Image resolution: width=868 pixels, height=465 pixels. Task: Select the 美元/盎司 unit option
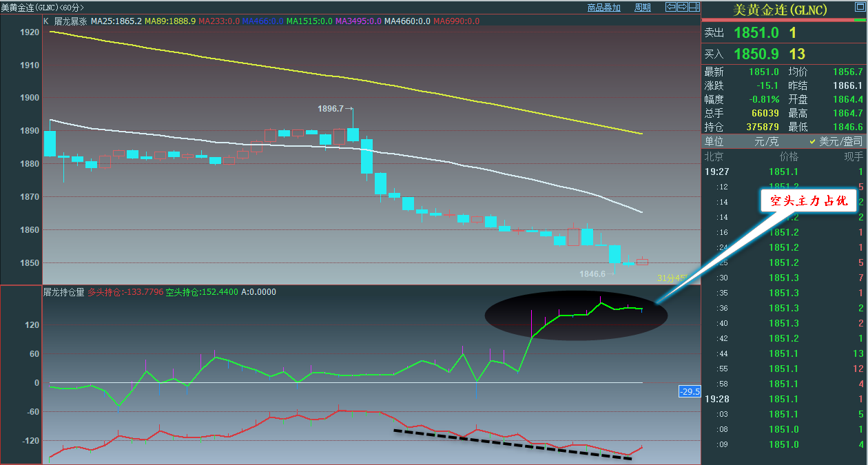(840, 141)
